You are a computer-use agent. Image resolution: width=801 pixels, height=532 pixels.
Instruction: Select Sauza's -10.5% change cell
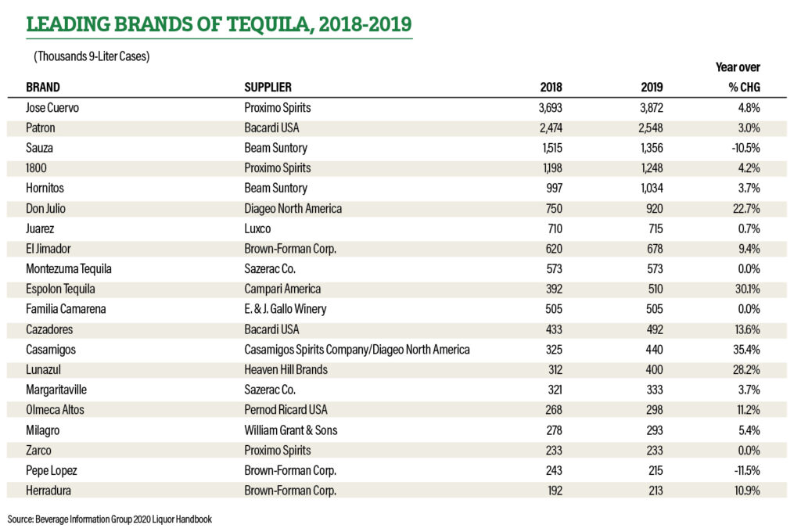(x=745, y=148)
